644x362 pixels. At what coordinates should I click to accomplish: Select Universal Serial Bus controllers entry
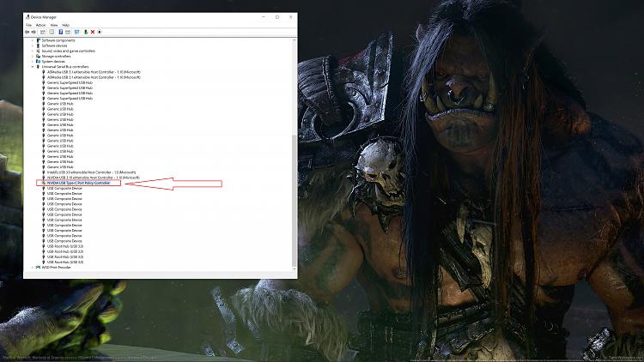(x=65, y=67)
